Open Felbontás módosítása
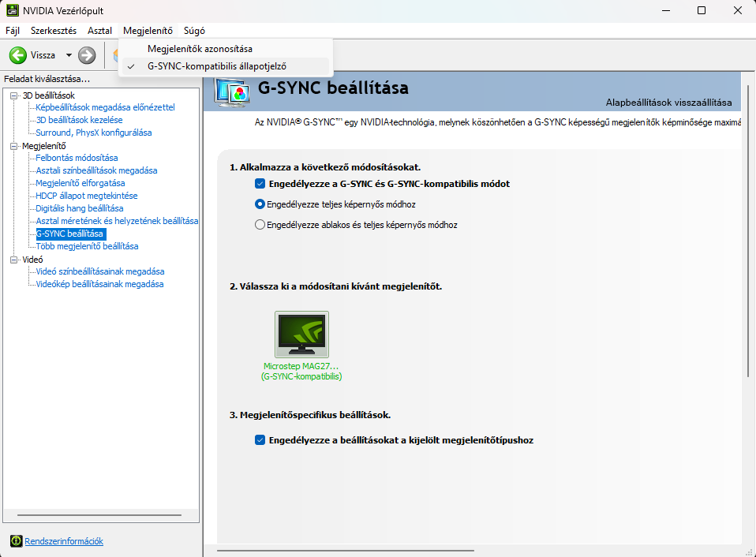This screenshot has height=557, width=756. point(77,158)
